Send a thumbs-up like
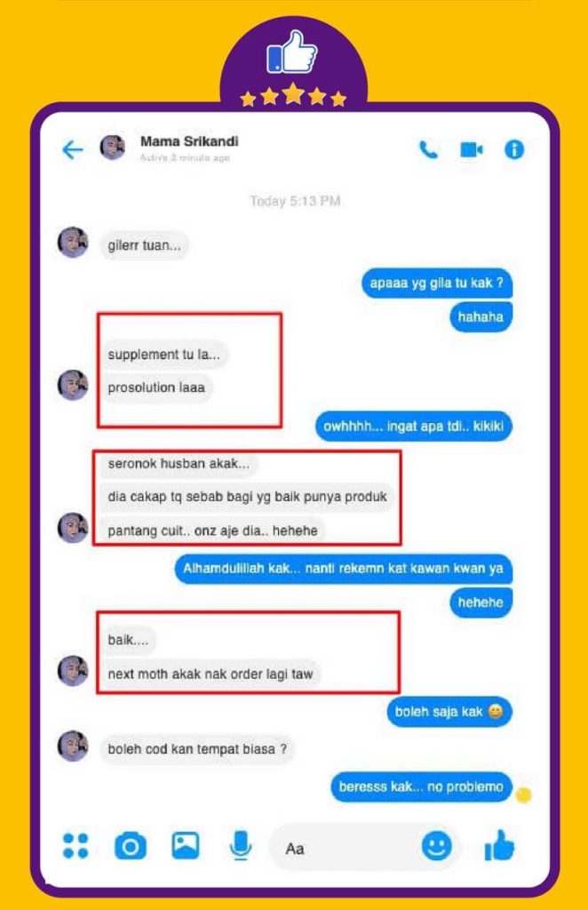Image resolution: width=588 pixels, height=910 pixels. coord(499,845)
